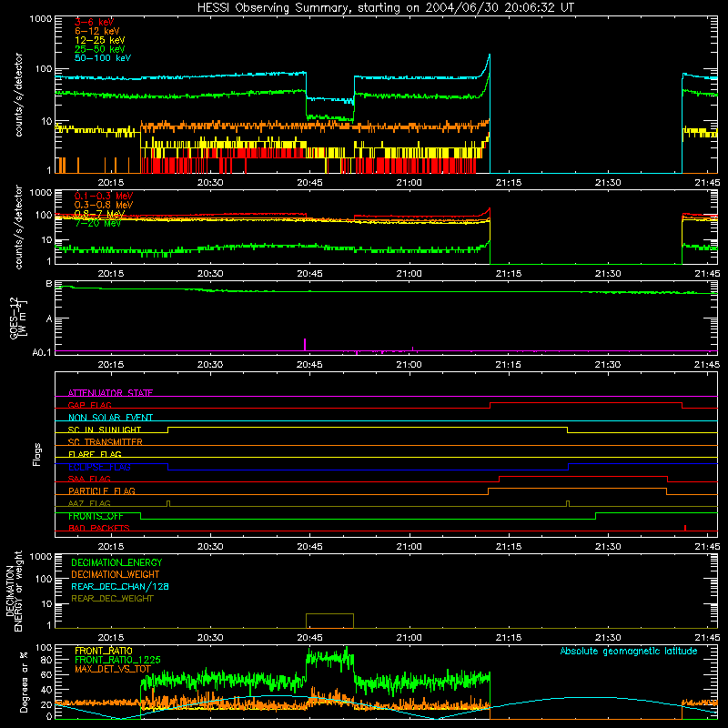Image resolution: width=728 pixels, height=728 pixels.
Task: Click the REAR_DEC_WEIGHT rectangular step near 20:45
Action: (x=329, y=621)
